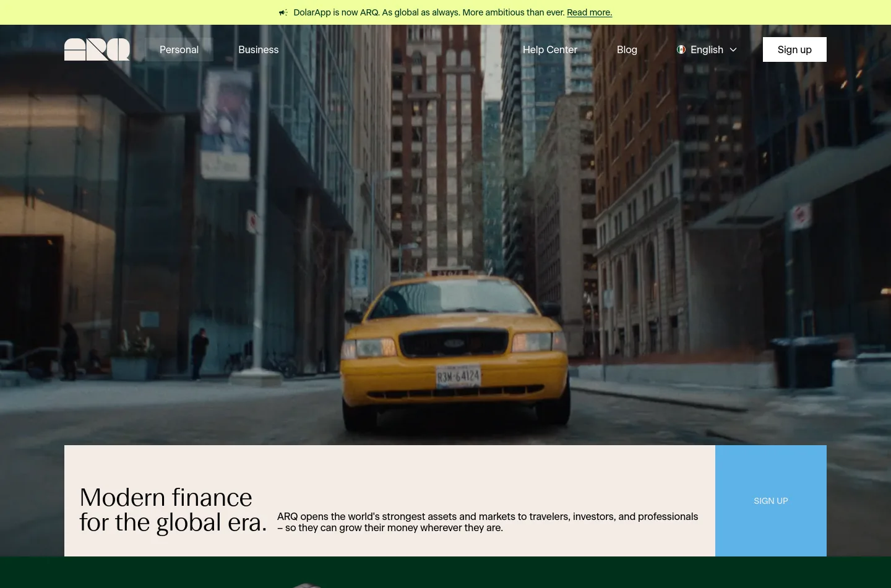This screenshot has height=588, width=891.
Task: Go to the Blog page
Action: (627, 49)
